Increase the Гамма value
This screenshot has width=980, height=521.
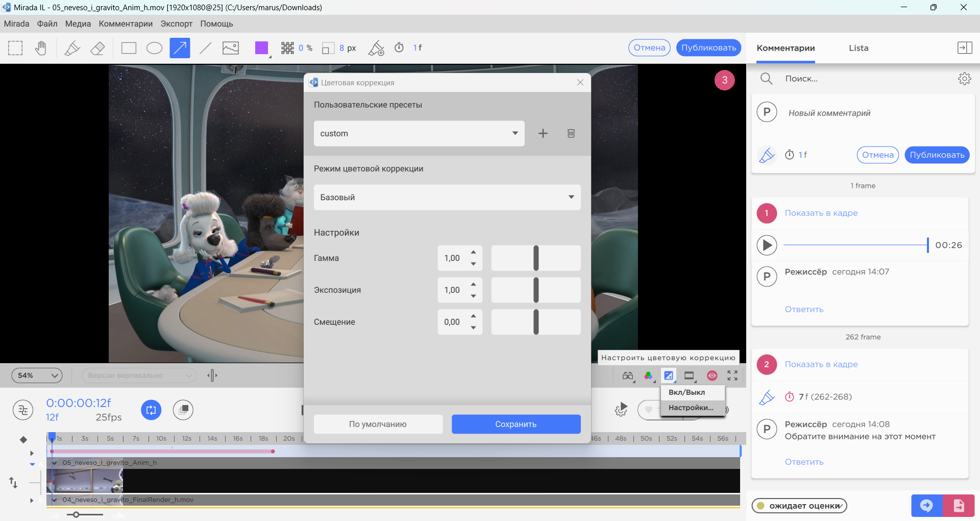point(474,252)
